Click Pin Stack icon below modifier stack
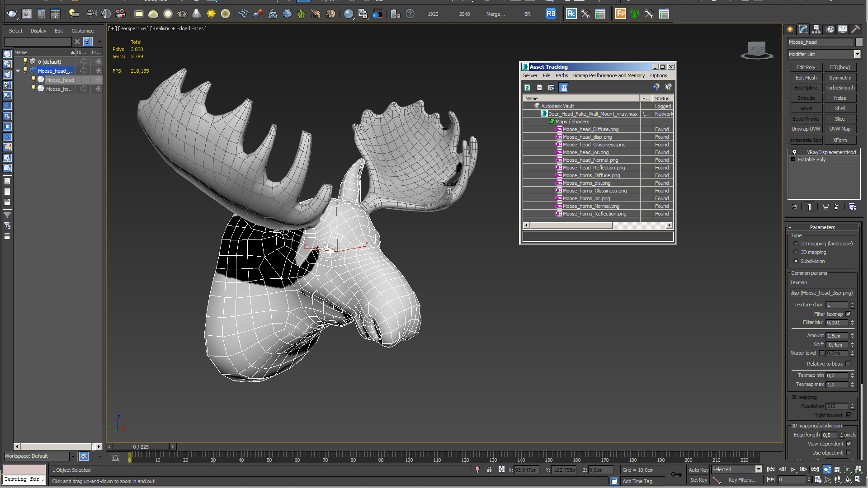 (x=794, y=207)
